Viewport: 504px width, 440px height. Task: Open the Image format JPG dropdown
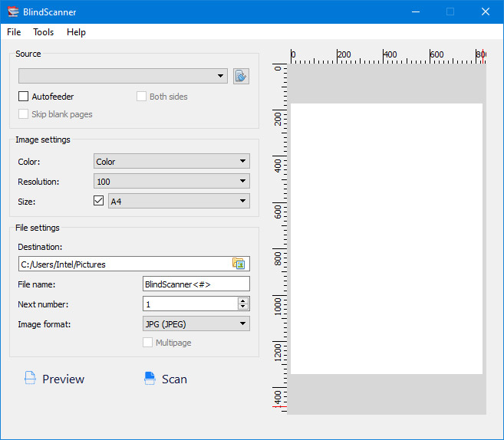tap(196, 323)
